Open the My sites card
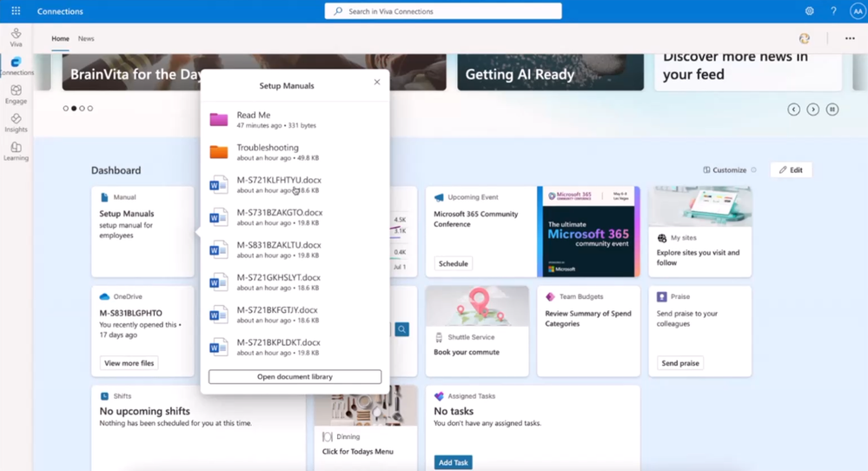This screenshot has width=868, height=471. (700, 231)
